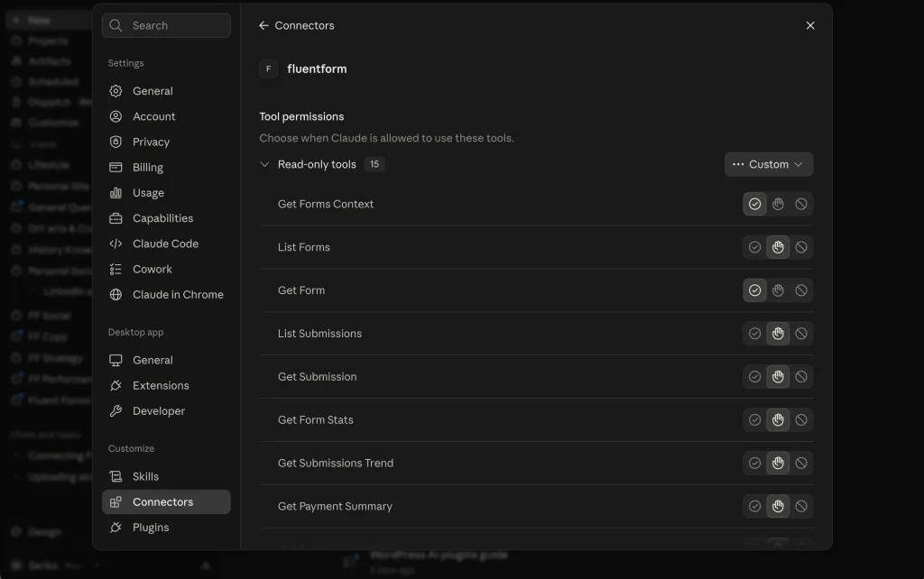Viewport: 924px width, 579px height.
Task: Block List Submissions with prohibited icon
Action: click(801, 334)
